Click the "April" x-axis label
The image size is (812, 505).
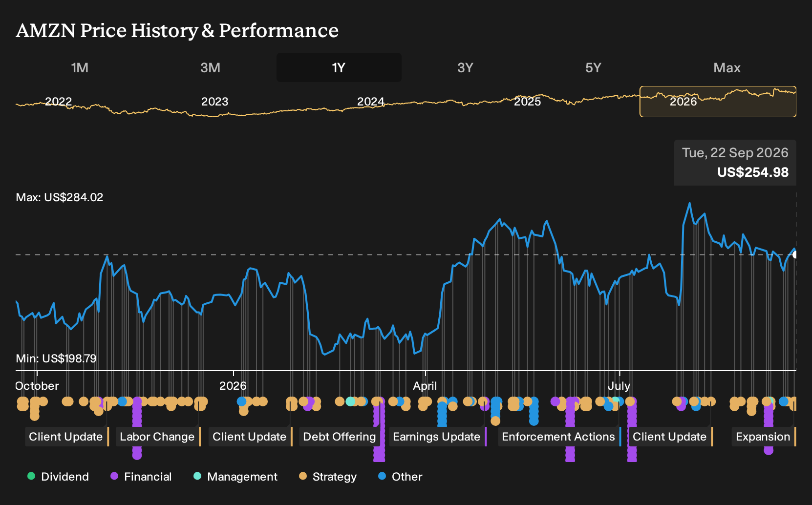pos(425,386)
